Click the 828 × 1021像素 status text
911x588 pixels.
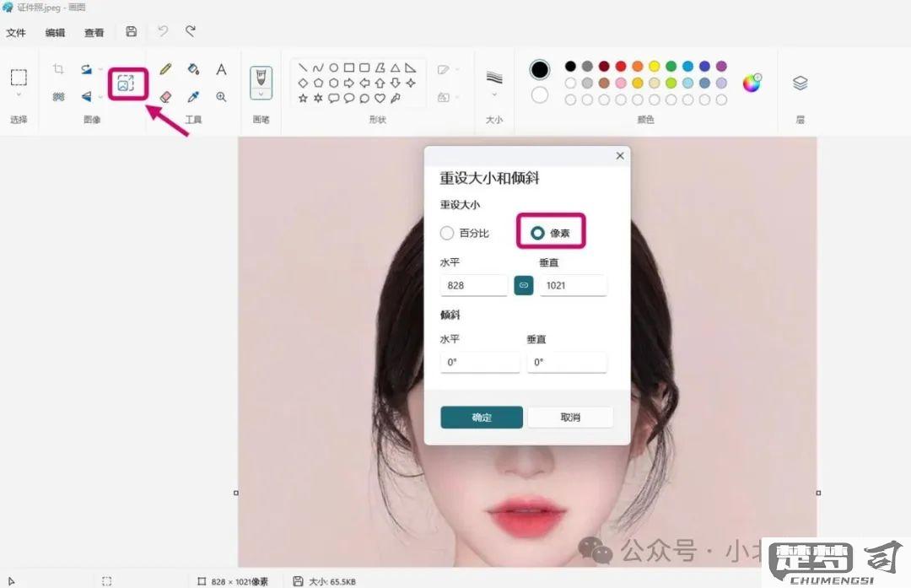click(x=240, y=581)
